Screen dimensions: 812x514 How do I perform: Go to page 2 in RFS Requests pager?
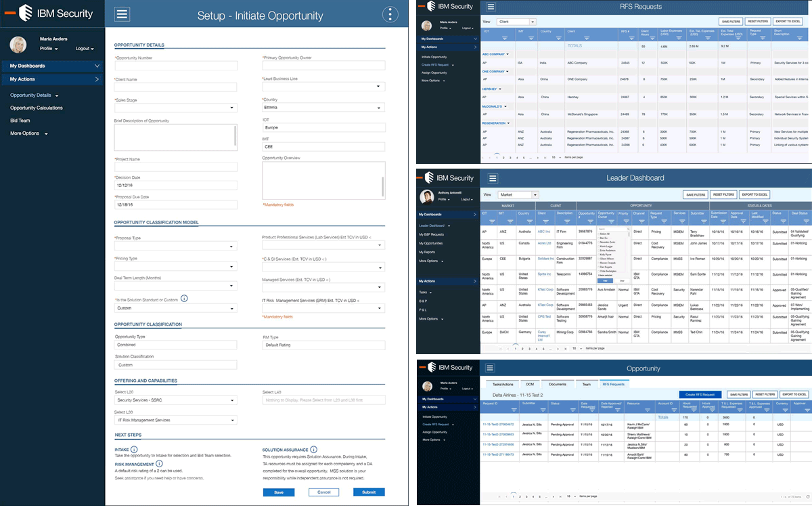[x=503, y=157]
